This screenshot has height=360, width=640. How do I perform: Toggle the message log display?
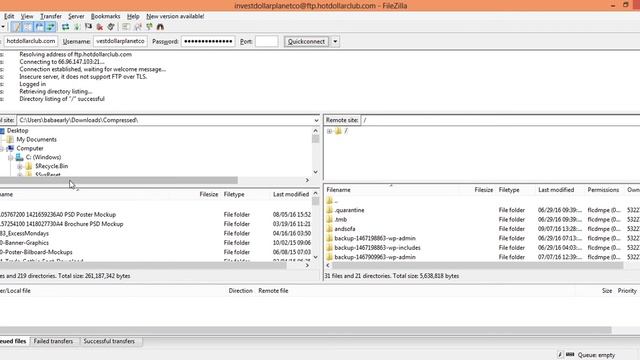click(x=16, y=27)
